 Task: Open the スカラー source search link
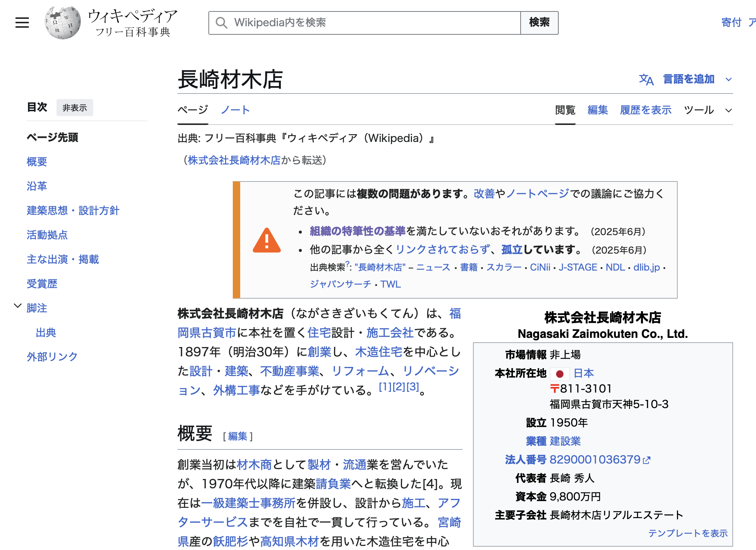504,268
